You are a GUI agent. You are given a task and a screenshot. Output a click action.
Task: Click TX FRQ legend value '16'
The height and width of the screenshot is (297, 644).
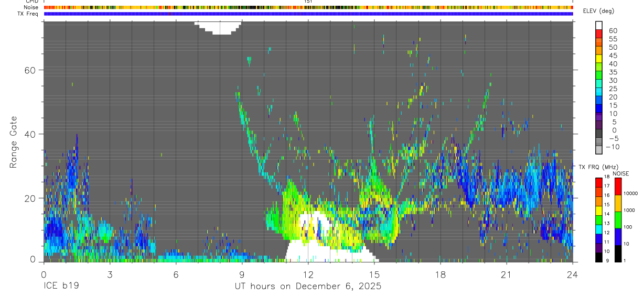click(x=608, y=195)
